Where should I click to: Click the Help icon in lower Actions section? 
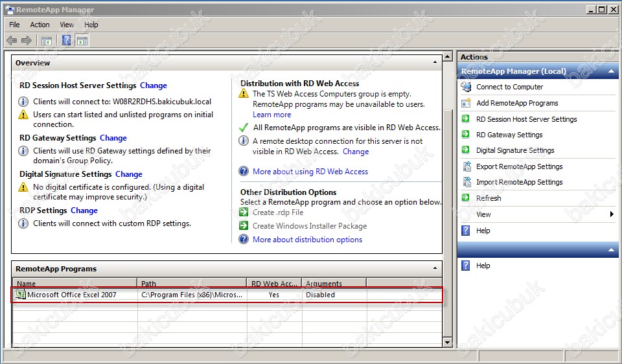click(x=466, y=266)
